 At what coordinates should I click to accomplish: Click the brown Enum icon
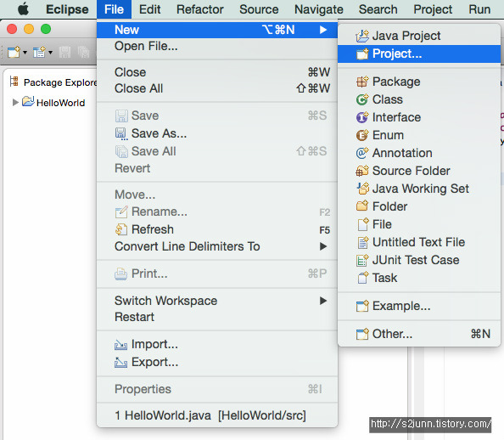pyautogui.click(x=362, y=135)
